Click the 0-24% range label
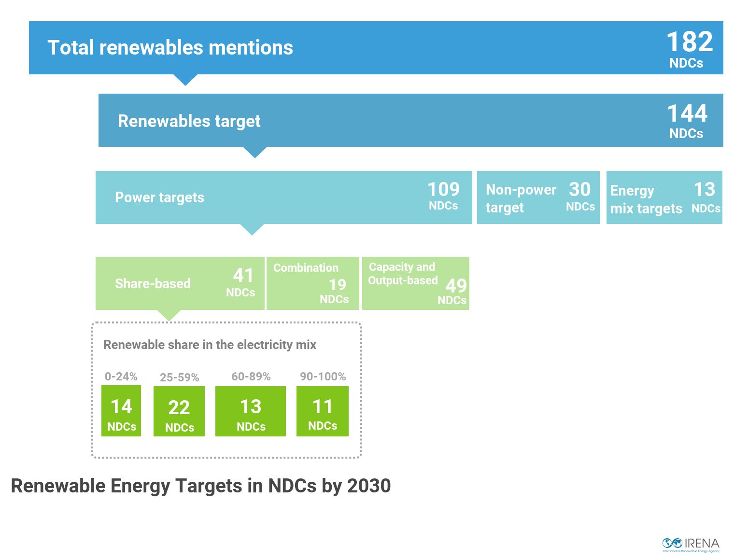The image size is (734, 560). pos(121,377)
